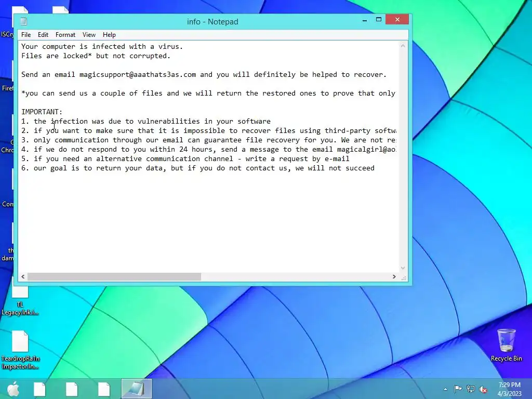Screen dimensions: 532x399
Task: Click the horizontal scrollbar thumb
Action: point(114,276)
